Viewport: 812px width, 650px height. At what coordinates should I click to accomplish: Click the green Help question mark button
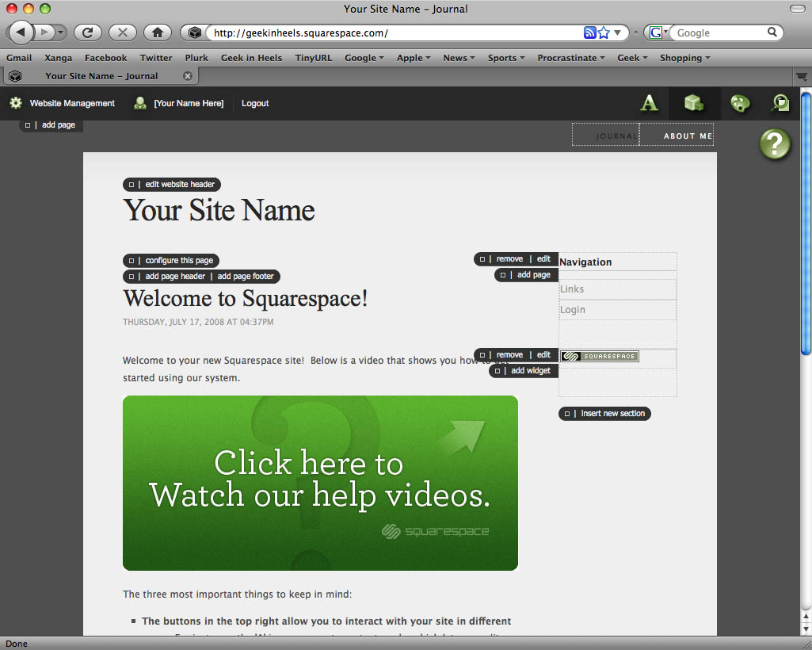click(775, 143)
